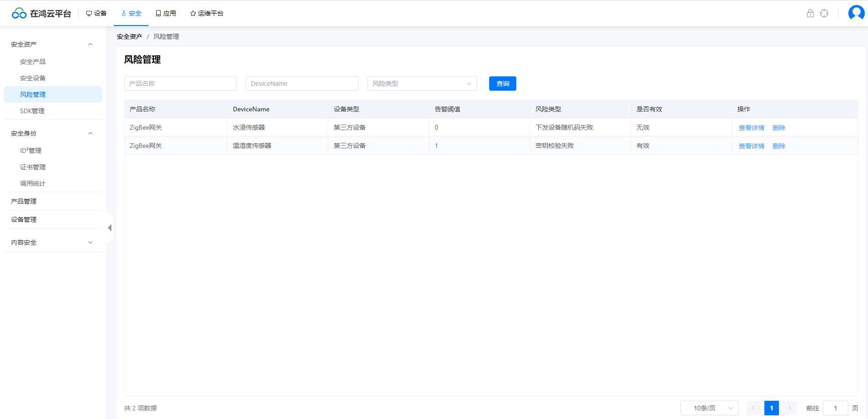
Task: Select 证书管理 in the sidebar
Action: click(53, 167)
